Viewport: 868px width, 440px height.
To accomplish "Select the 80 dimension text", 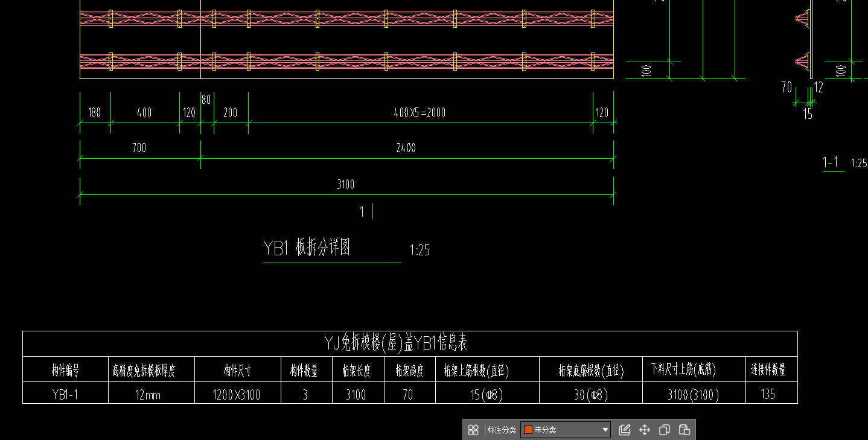I will (x=206, y=100).
